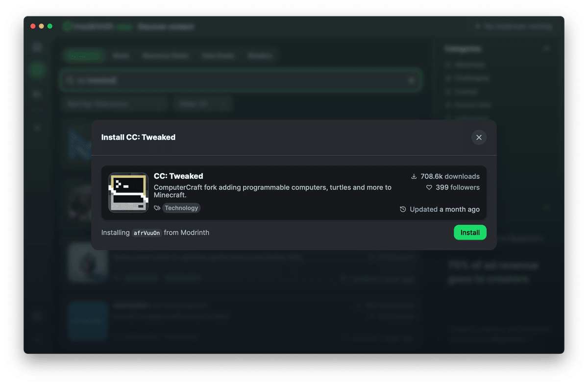The height and width of the screenshot is (385, 588).
Task: Click the ComputerCraft fork description text
Action: click(272, 191)
